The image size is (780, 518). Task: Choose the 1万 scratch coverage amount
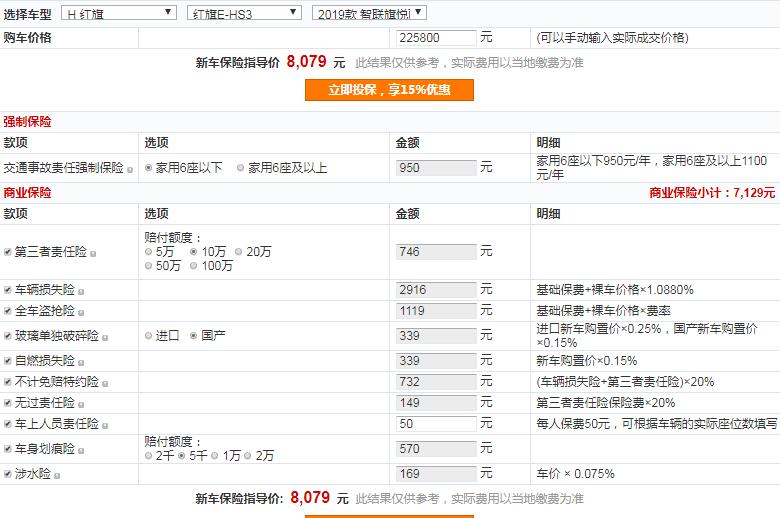[214, 456]
